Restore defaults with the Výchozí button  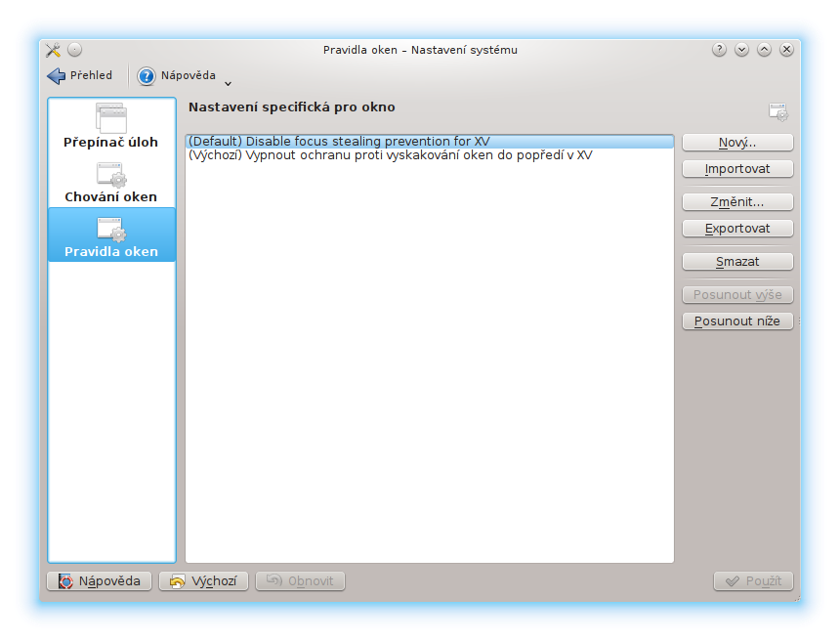pos(203,581)
